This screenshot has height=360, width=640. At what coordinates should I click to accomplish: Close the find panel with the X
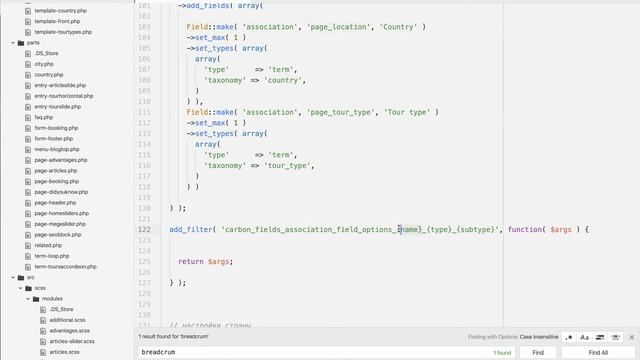[x=631, y=337]
